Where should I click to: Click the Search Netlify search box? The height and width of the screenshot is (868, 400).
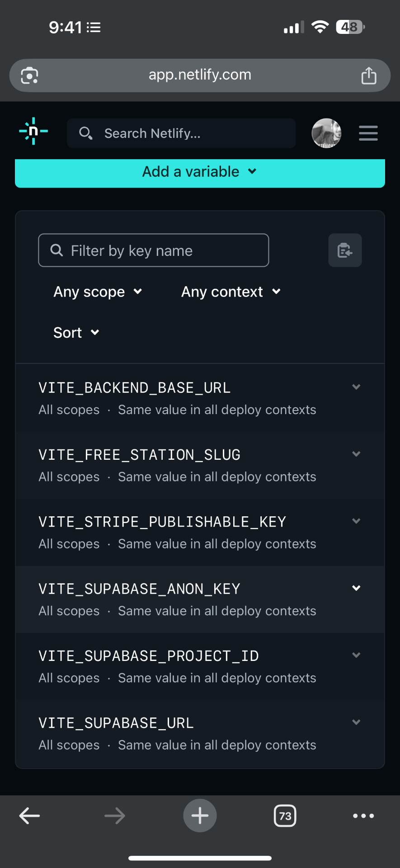click(181, 133)
